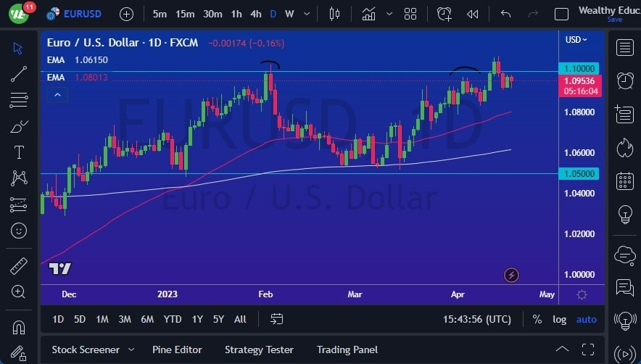Open the Trading Panel tab
This screenshot has height=364, width=641.
347,349
